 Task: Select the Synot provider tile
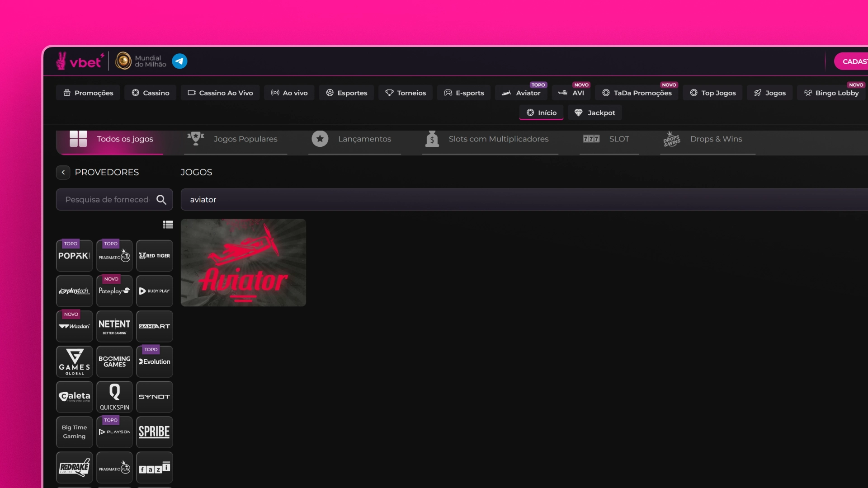click(155, 397)
